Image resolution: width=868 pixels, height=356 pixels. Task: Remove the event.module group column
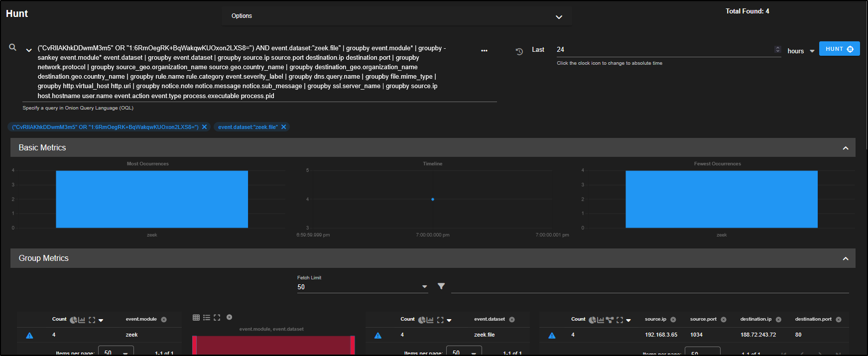coord(164,320)
